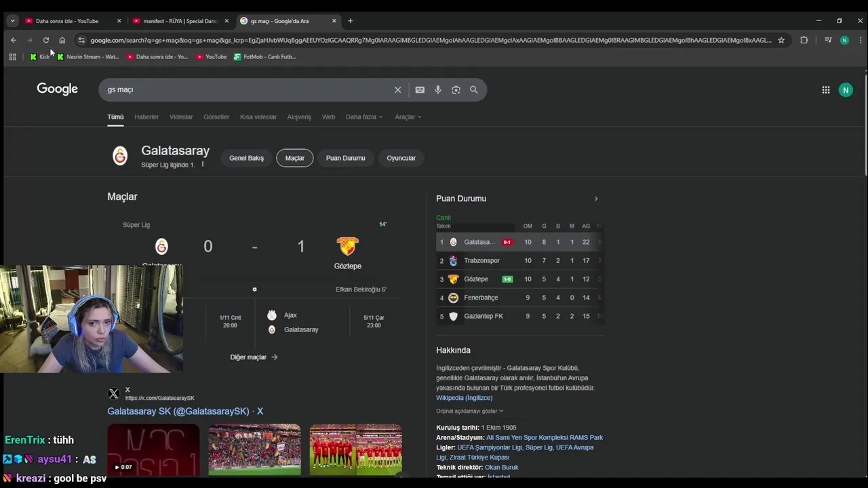
Task: Close the manifest RÜYA tab
Action: click(226, 21)
